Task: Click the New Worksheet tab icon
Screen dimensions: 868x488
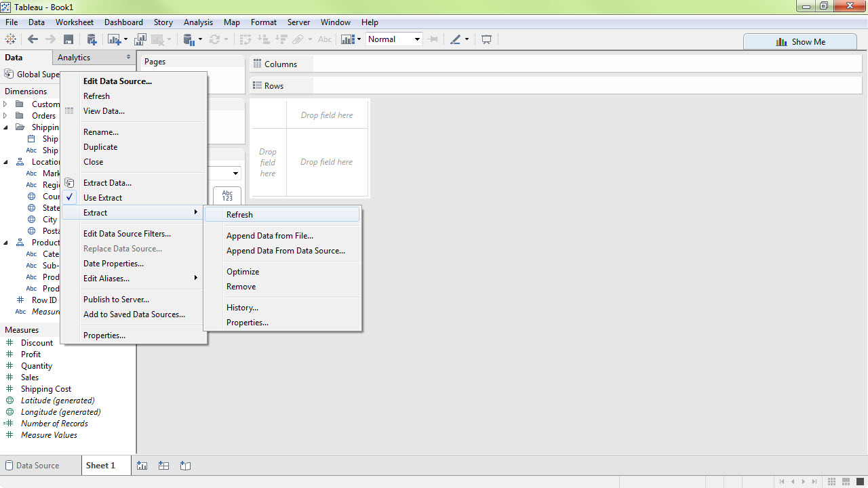Action: (x=142, y=466)
